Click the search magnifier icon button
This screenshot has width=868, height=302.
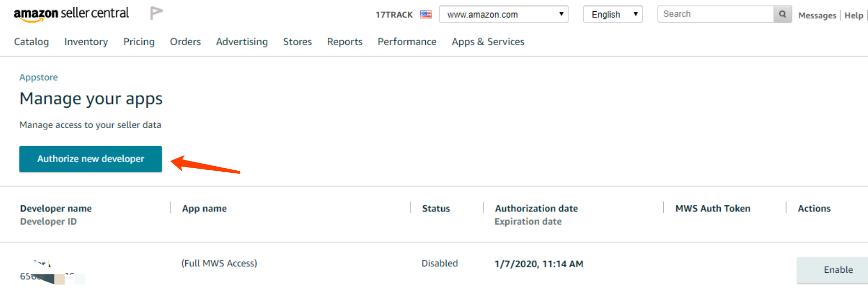pyautogui.click(x=782, y=14)
